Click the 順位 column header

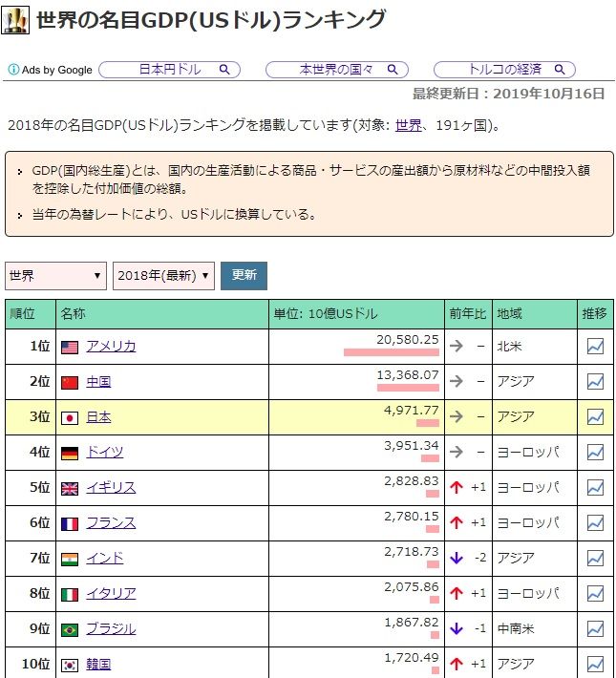pyautogui.click(x=22, y=313)
